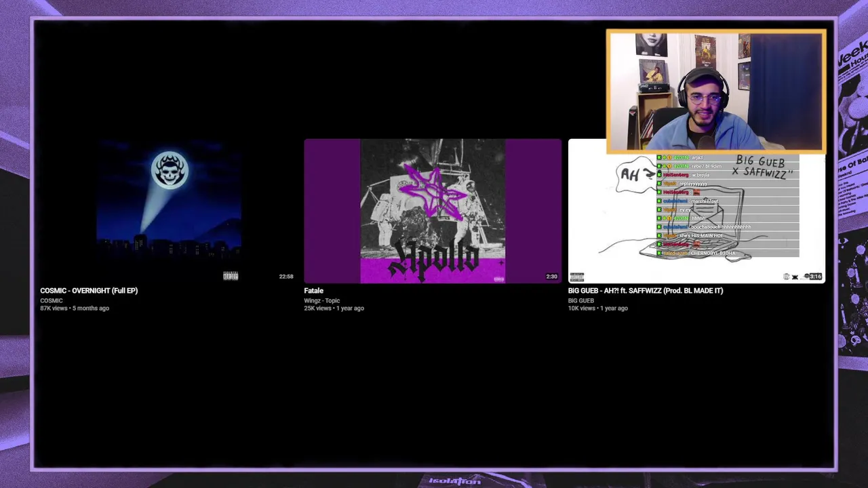Viewport: 868px width, 488px height.
Task: Open the COSMIC channel name link
Action: coord(52,301)
